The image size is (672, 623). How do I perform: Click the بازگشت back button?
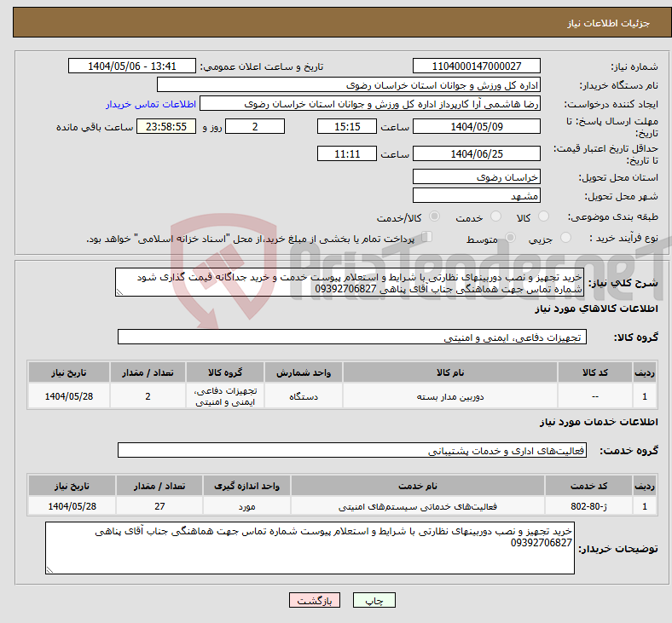315,600
